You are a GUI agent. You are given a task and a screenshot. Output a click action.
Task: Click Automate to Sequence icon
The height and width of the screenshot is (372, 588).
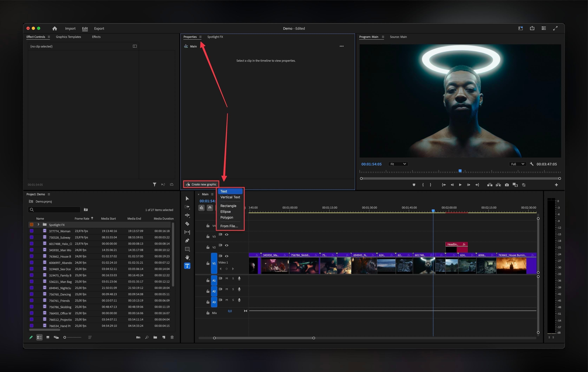tap(138, 337)
